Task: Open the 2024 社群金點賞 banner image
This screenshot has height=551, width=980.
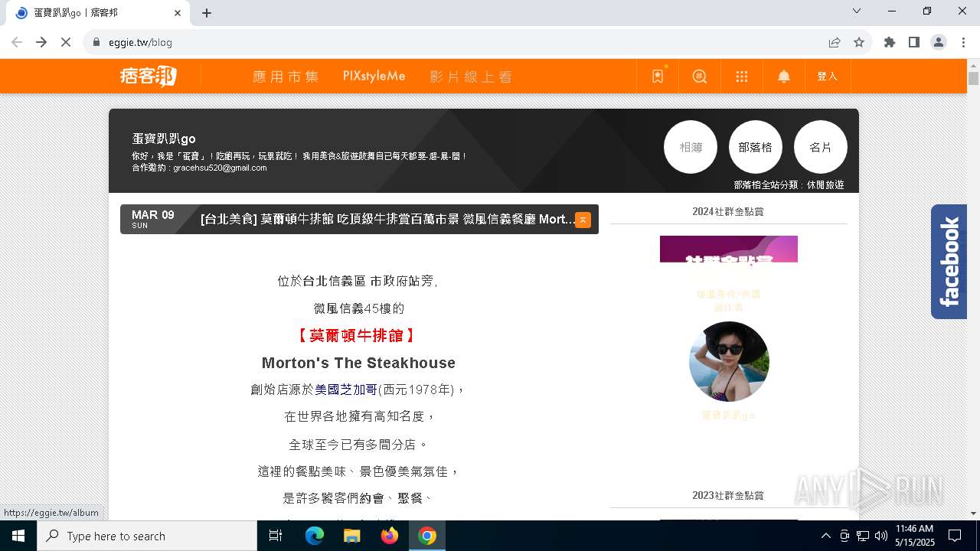Action: (729, 249)
